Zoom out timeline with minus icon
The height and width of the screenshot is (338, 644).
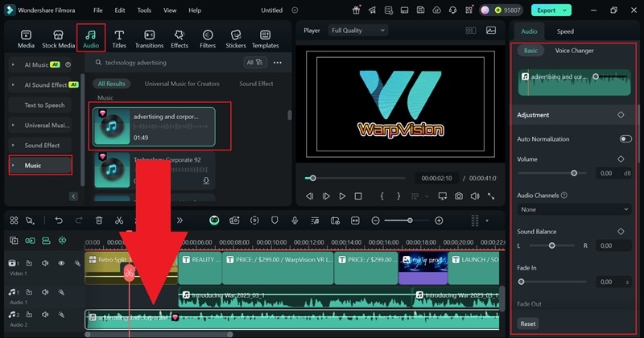click(x=375, y=221)
